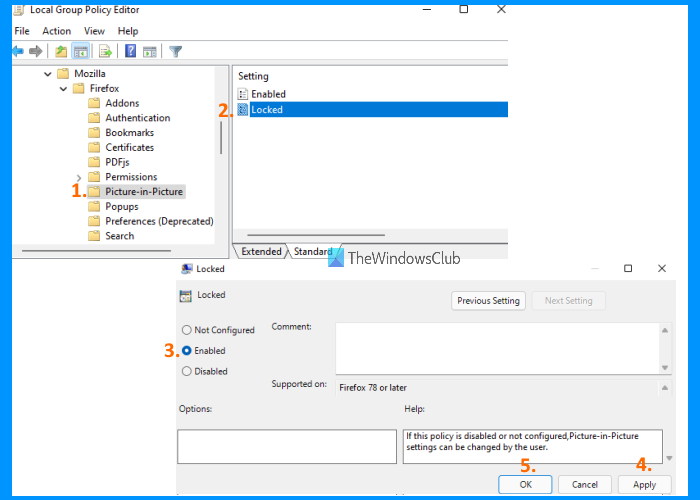Click the Show/Hide Action Pane icon
Viewport: 700px width, 500px height.
click(x=150, y=52)
